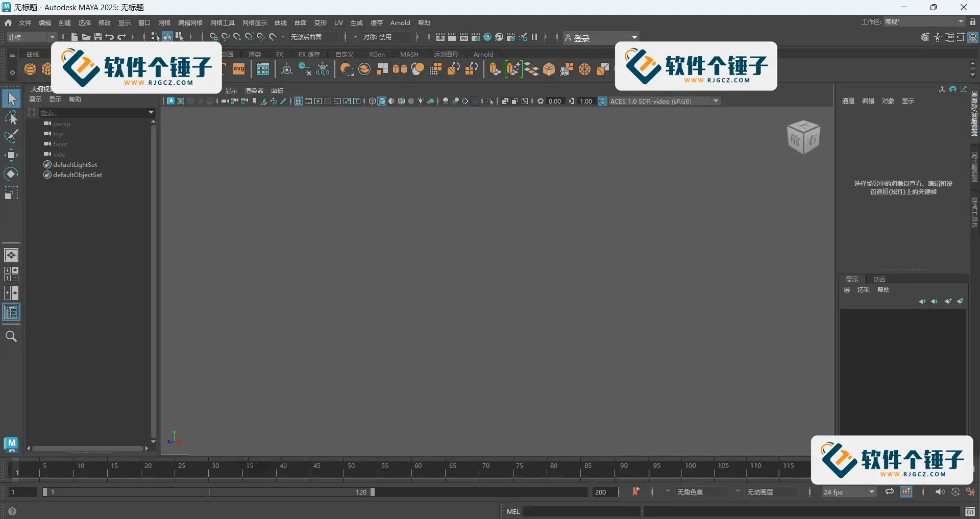This screenshot has width=980, height=519.
Task: Click 通道 in the channel box
Action: click(x=848, y=101)
